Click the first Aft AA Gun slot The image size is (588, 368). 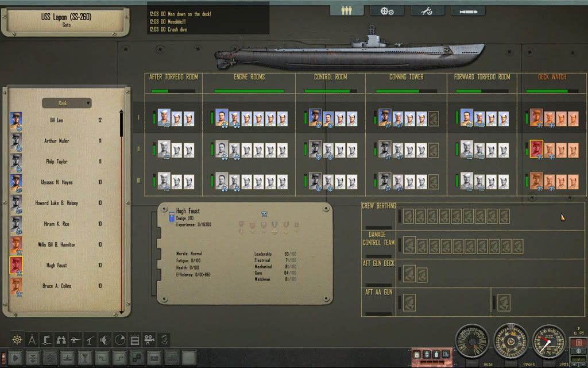pyautogui.click(x=409, y=302)
